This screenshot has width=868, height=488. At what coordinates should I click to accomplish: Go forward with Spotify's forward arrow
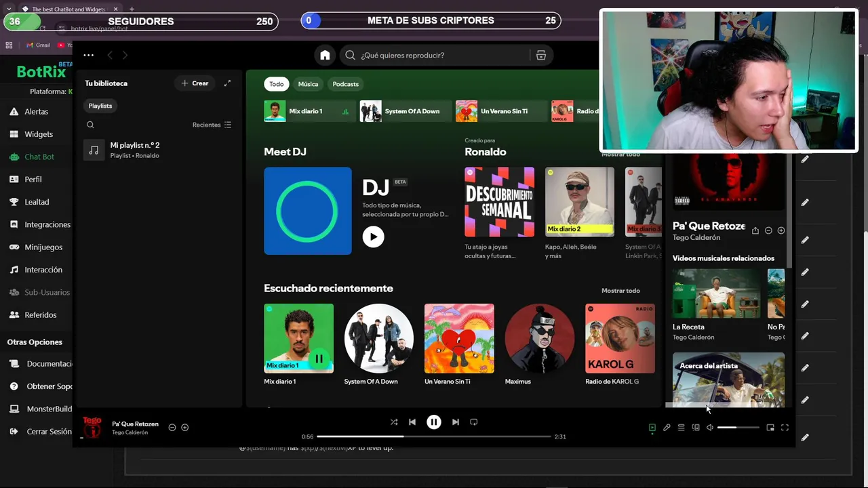(125, 55)
